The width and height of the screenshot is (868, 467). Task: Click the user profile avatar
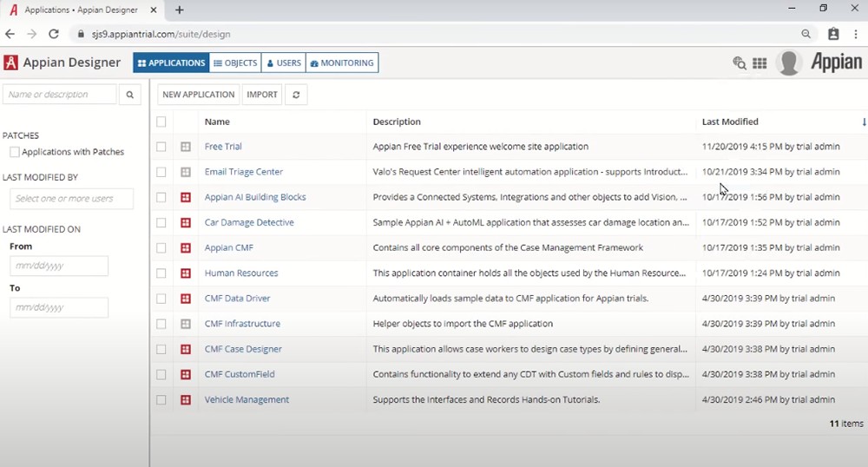click(789, 62)
